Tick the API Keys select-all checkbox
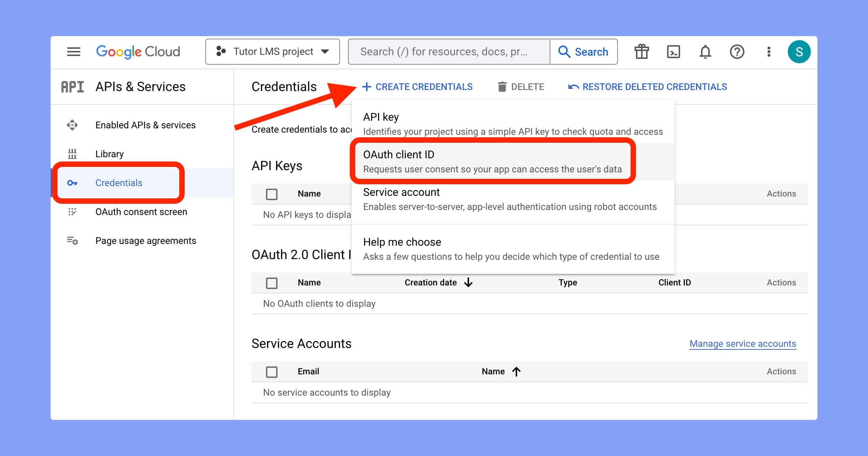 [x=272, y=194]
